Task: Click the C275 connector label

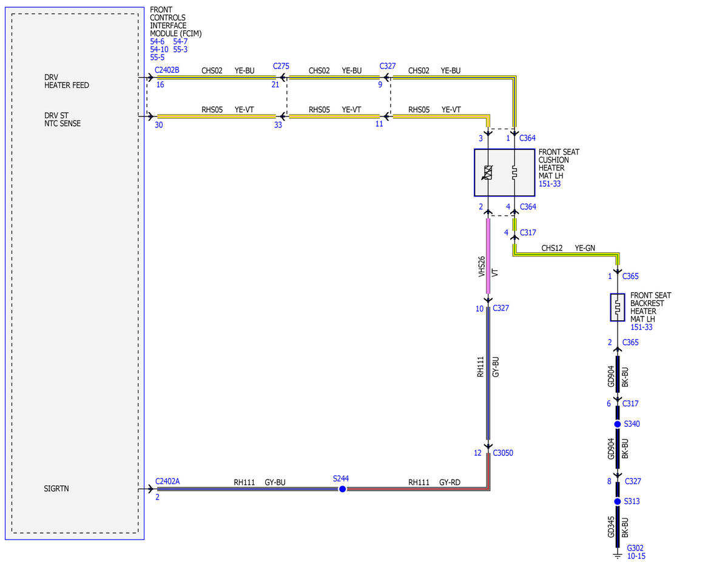Action: pyautogui.click(x=281, y=65)
